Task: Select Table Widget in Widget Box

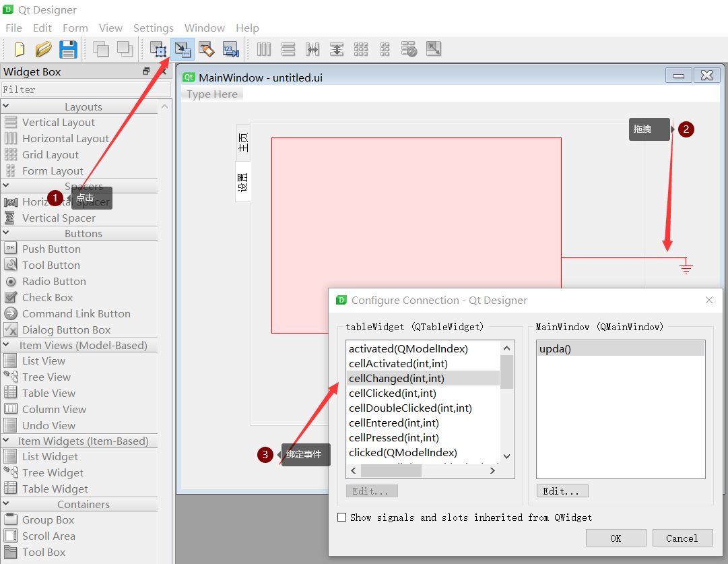Action: [55, 489]
